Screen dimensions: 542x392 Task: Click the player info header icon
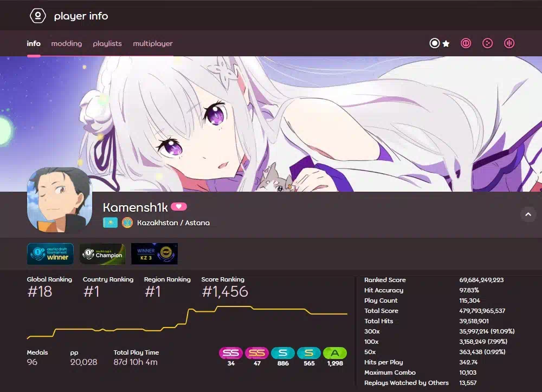[38, 16]
